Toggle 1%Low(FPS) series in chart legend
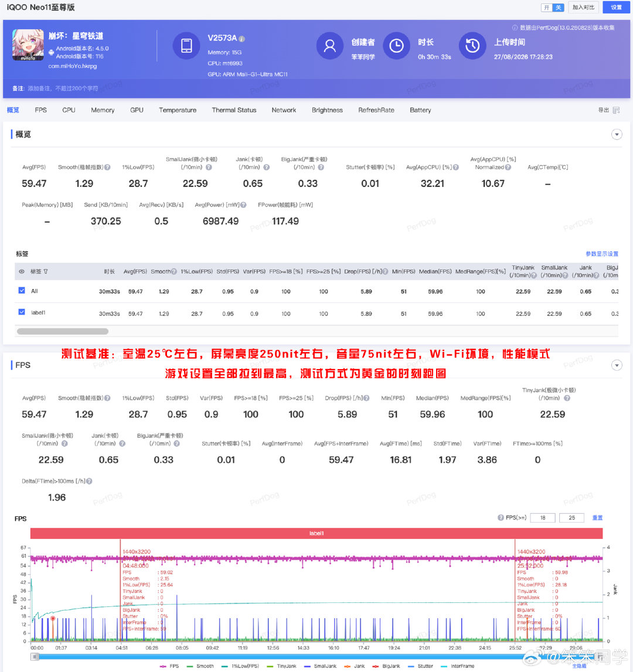Image resolution: width=633 pixels, height=672 pixels. click(240, 666)
